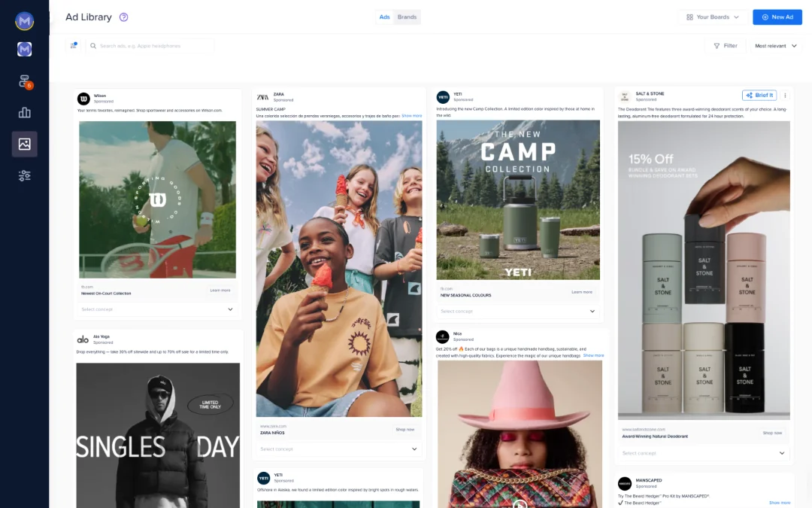The image size is (812, 508).
Task: Click the Alo Yoga brand logo
Action: coord(83,339)
